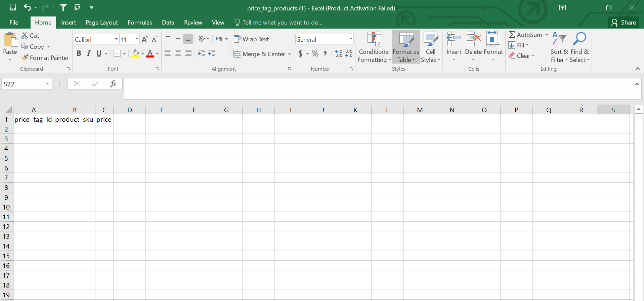Align cell text to the right
This screenshot has width=644, height=301.
(188, 53)
